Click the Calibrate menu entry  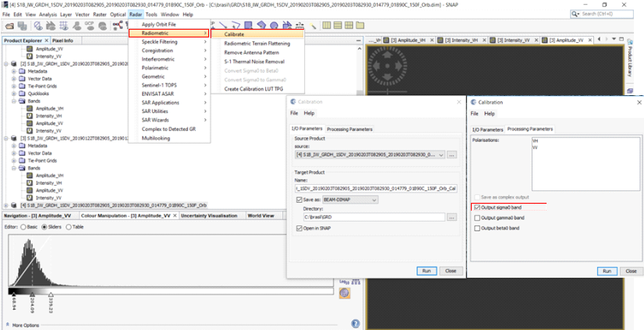pos(235,34)
